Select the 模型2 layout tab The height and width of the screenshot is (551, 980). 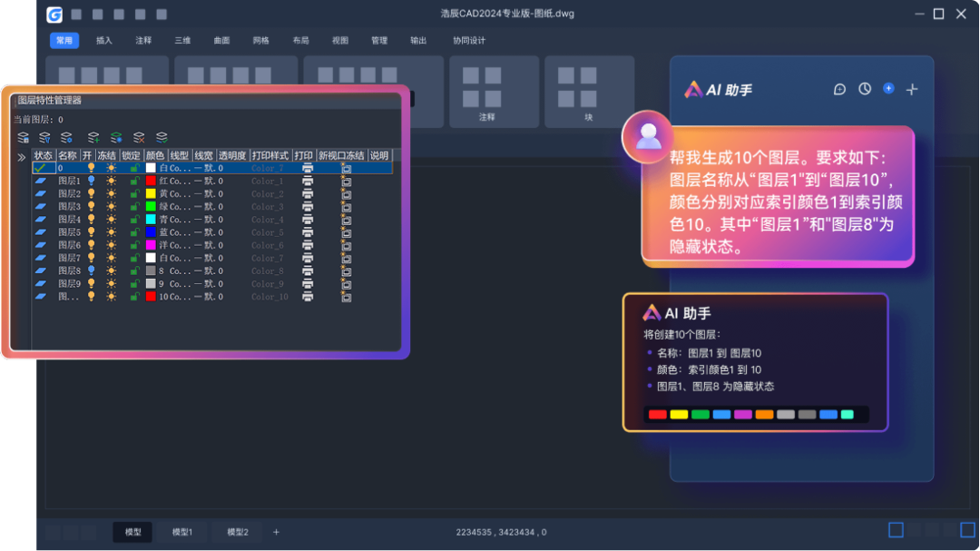coord(238,532)
